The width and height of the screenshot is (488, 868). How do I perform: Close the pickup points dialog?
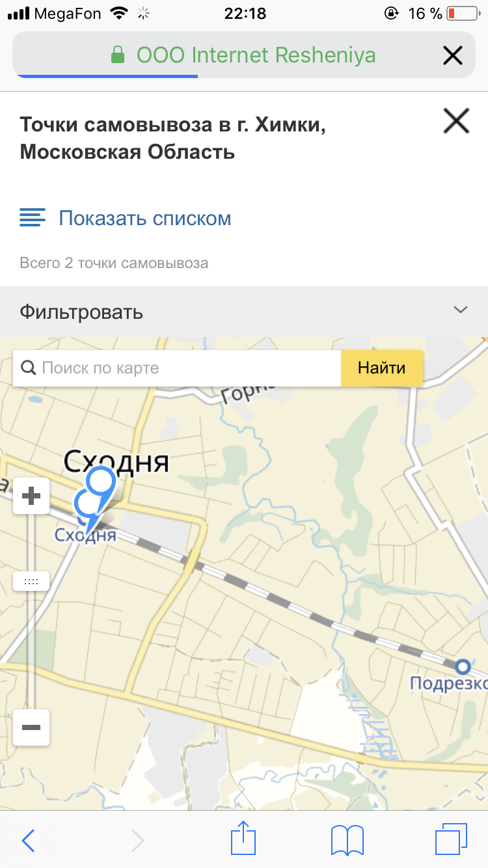click(x=456, y=121)
